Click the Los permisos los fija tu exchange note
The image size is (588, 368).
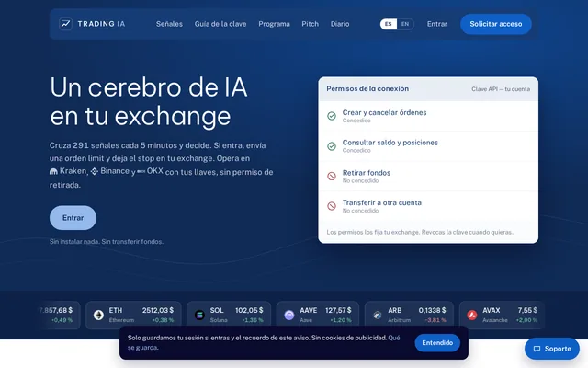pyautogui.click(x=420, y=232)
